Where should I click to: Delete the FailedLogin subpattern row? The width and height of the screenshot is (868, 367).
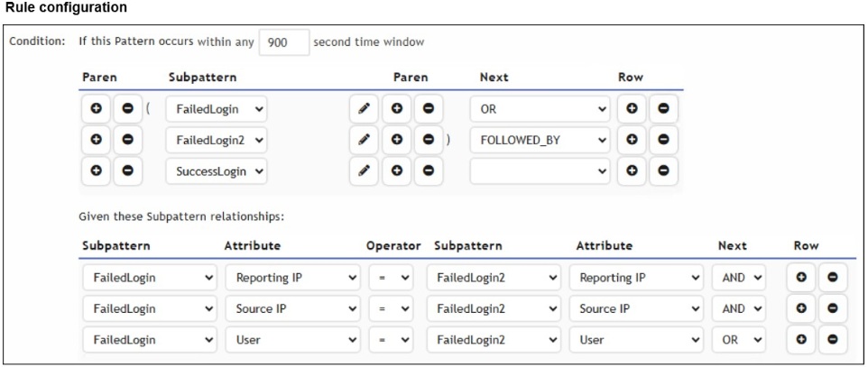click(x=663, y=109)
